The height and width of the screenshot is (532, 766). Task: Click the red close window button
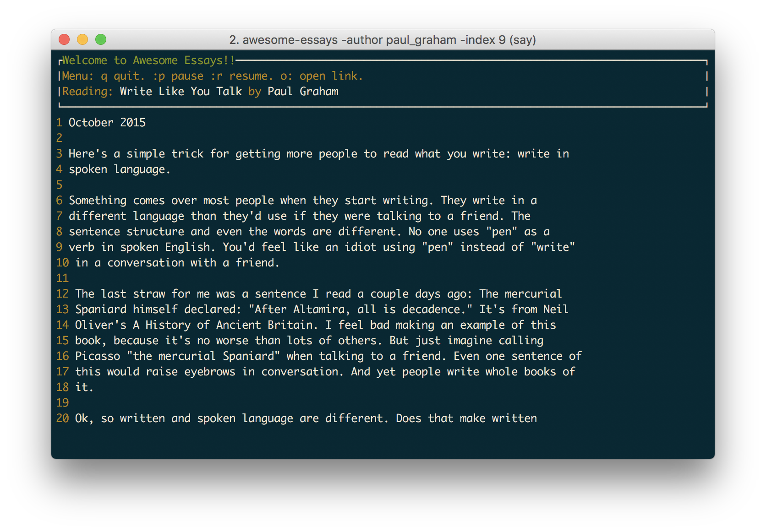pyautogui.click(x=64, y=40)
